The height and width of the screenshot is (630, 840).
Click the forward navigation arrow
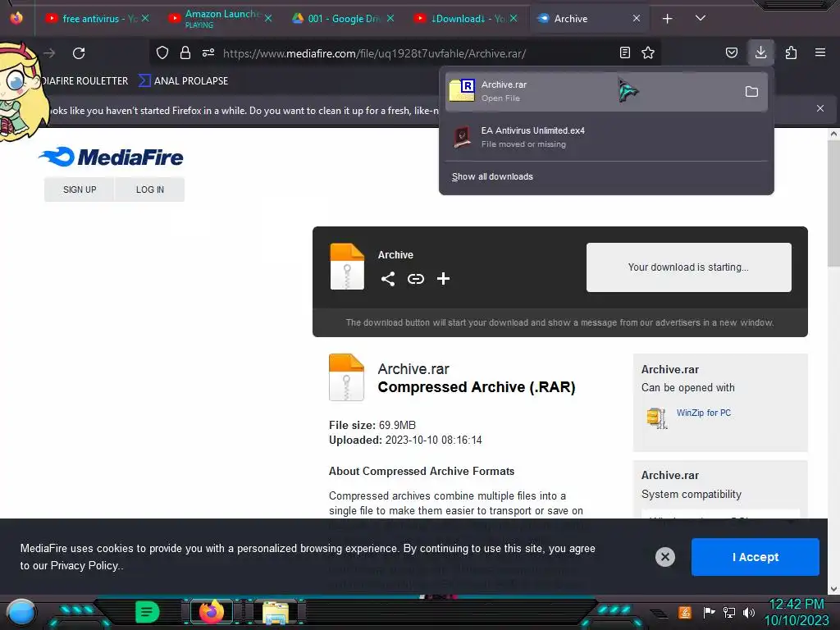click(49, 53)
